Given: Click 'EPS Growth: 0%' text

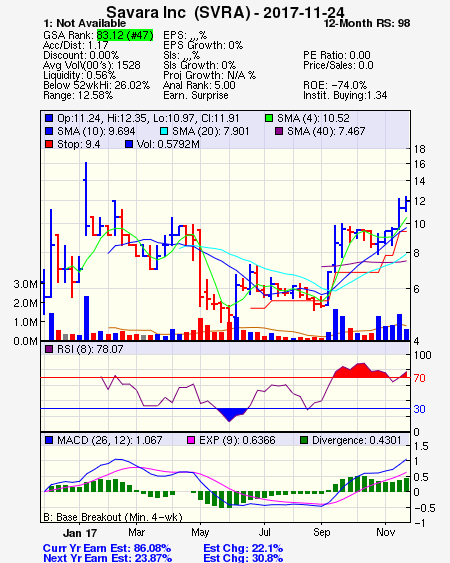Looking at the screenshot, I should [203, 45].
